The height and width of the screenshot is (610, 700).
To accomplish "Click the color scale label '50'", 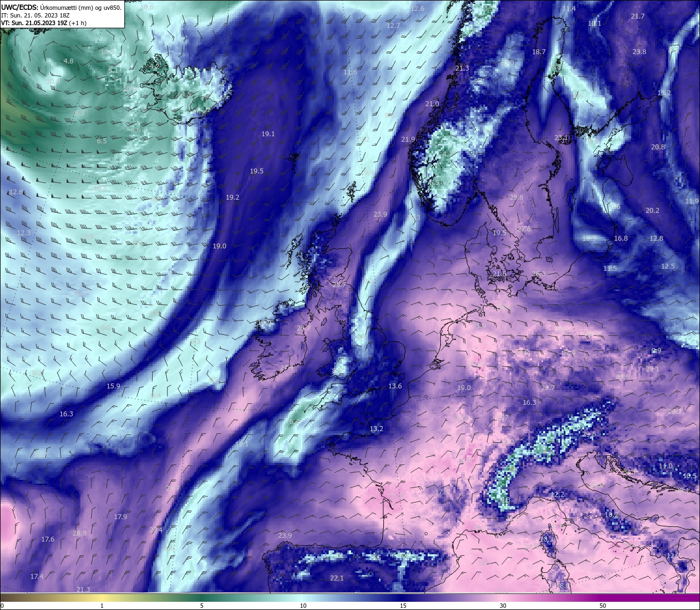I will (x=603, y=606).
